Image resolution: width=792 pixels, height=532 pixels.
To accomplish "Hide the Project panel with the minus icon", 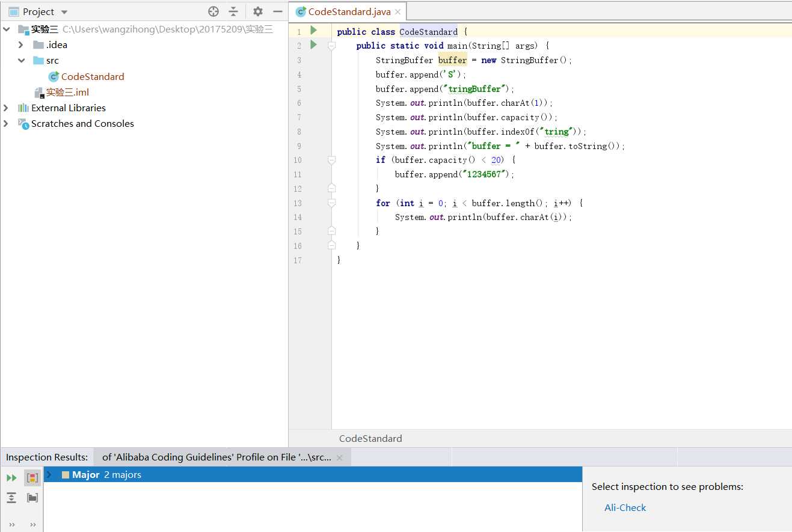I will point(277,11).
